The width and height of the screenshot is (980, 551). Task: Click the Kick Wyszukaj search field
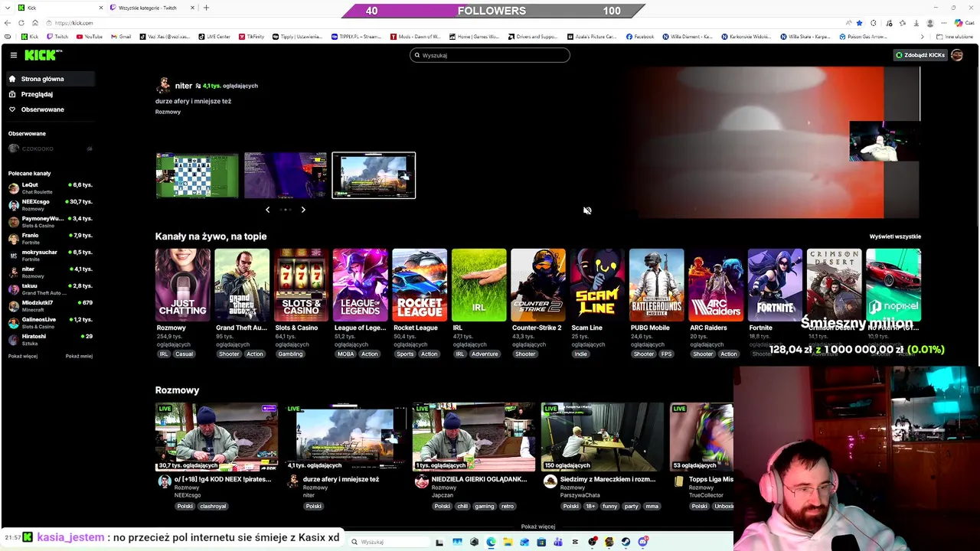click(490, 55)
